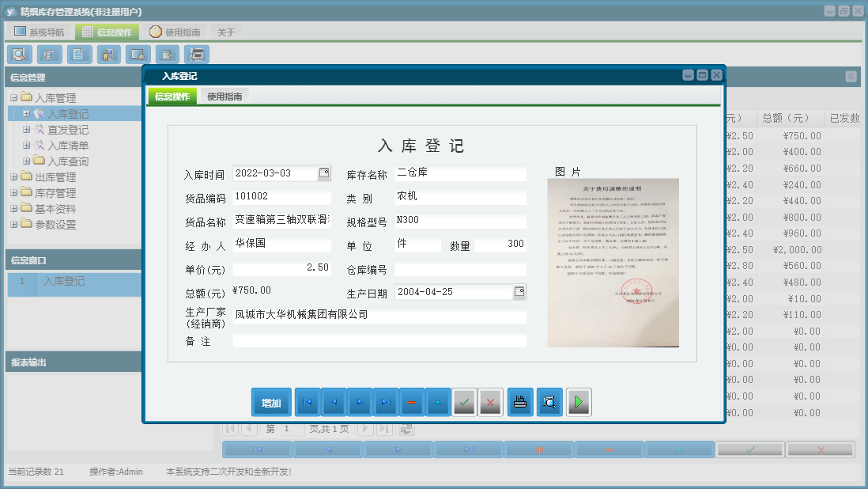Click the first magnifier icon in main toolbar
This screenshot has height=489, width=868.
pyautogui.click(x=20, y=55)
